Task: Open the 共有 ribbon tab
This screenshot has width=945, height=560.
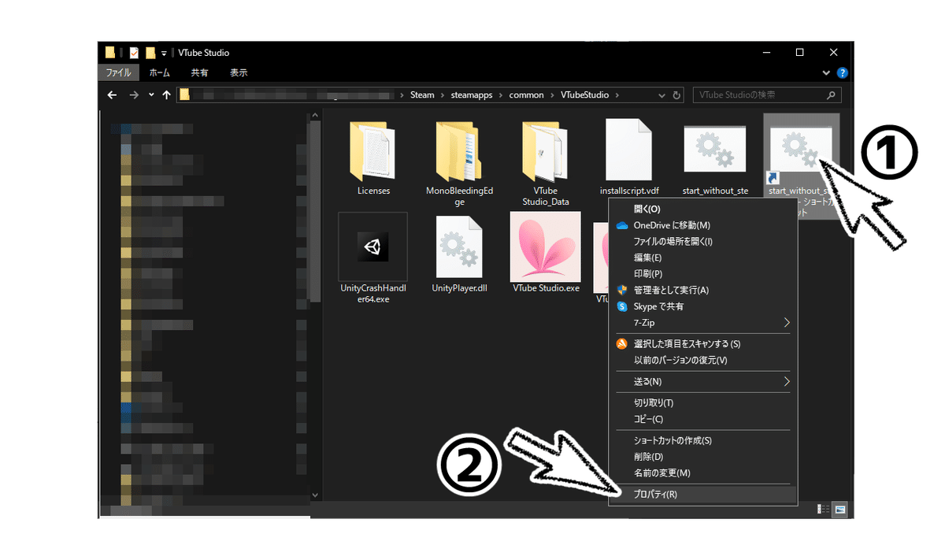Action: (x=199, y=72)
